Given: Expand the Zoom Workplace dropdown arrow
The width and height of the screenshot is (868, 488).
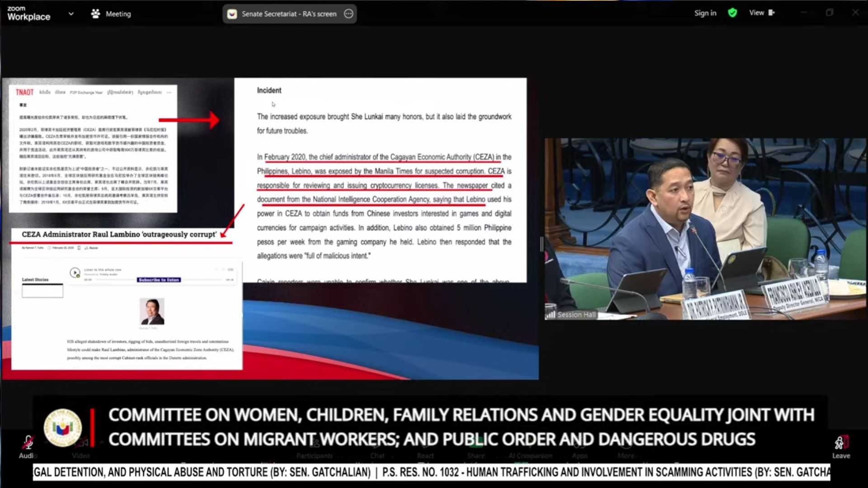Looking at the screenshot, I should tap(71, 14).
